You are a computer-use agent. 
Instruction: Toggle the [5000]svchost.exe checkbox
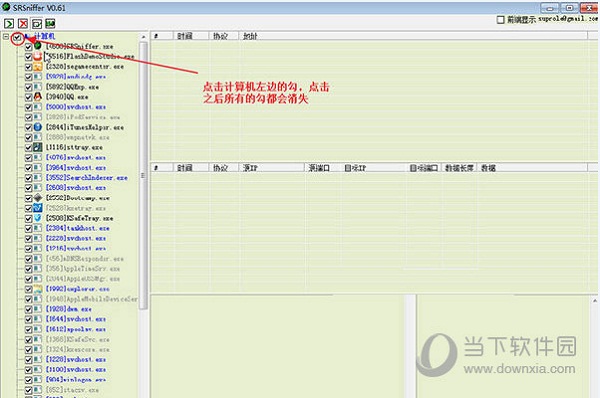coord(28,107)
